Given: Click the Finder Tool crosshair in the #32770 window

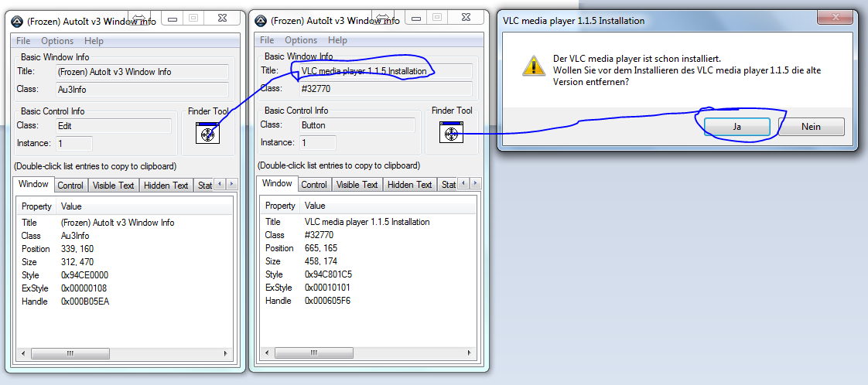Looking at the screenshot, I should [x=451, y=133].
